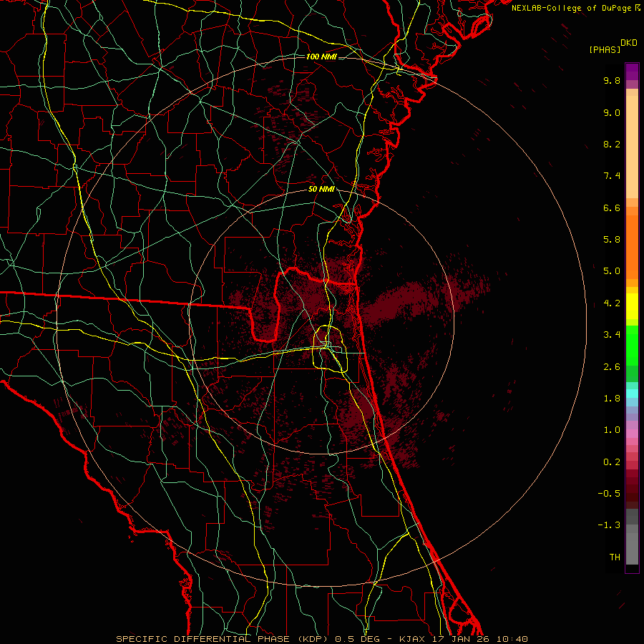Click the 0.2 scale value
Screen dimensions: 644x644
point(612,462)
